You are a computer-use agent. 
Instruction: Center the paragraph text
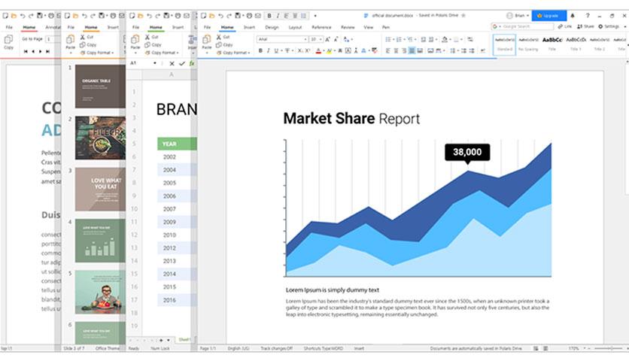tap(396, 50)
